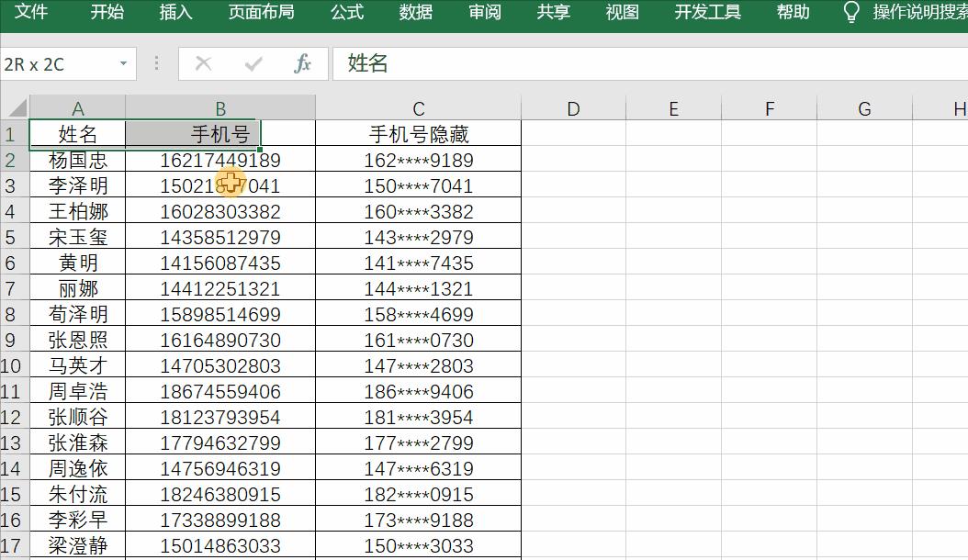The width and height of the screenshot is (968, 560).
Task: Switch to the 页面布局 ribbon tab
Action: (x=262, y=13)
